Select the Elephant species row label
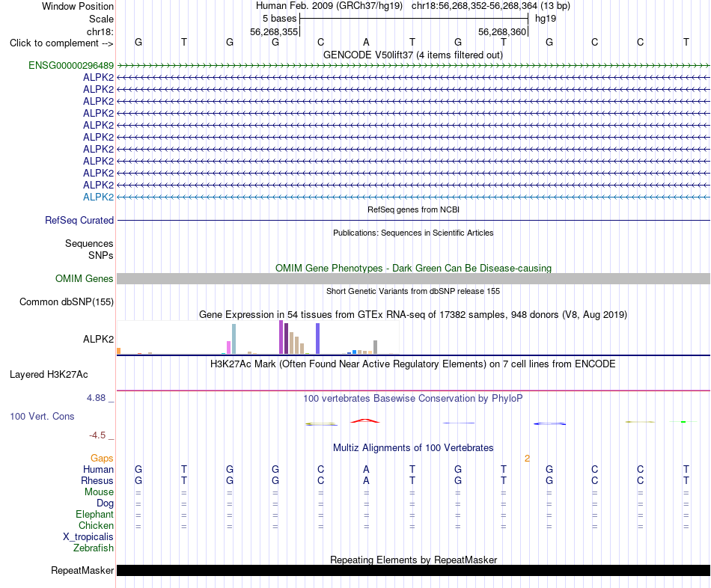This screenshot has width=711, height=588. click(94, 514)
